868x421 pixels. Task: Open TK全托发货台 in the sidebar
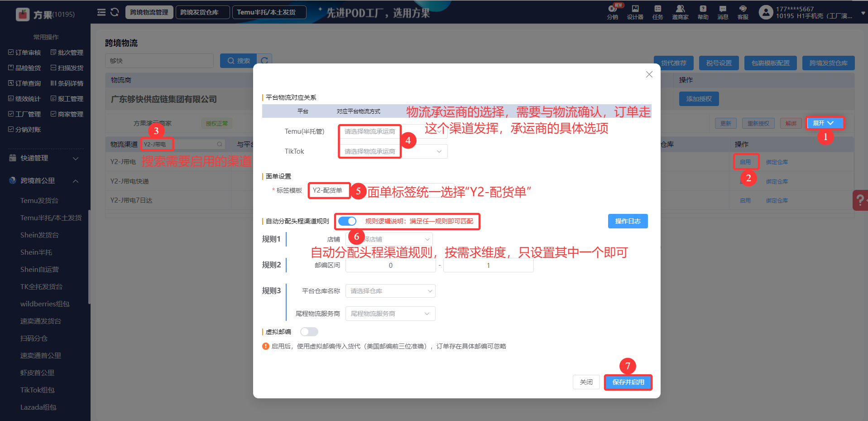[41, 287]
